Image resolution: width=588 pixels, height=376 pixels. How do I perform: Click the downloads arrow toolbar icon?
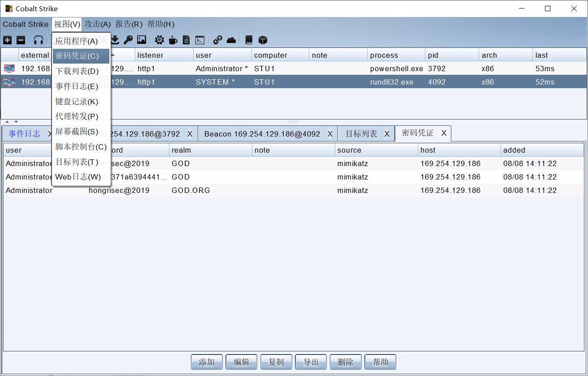(115, 40)
